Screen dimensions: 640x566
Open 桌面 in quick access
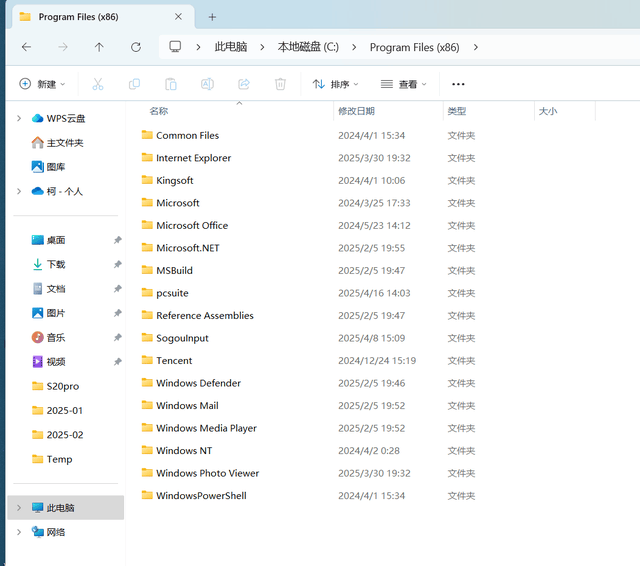(48, 240)
